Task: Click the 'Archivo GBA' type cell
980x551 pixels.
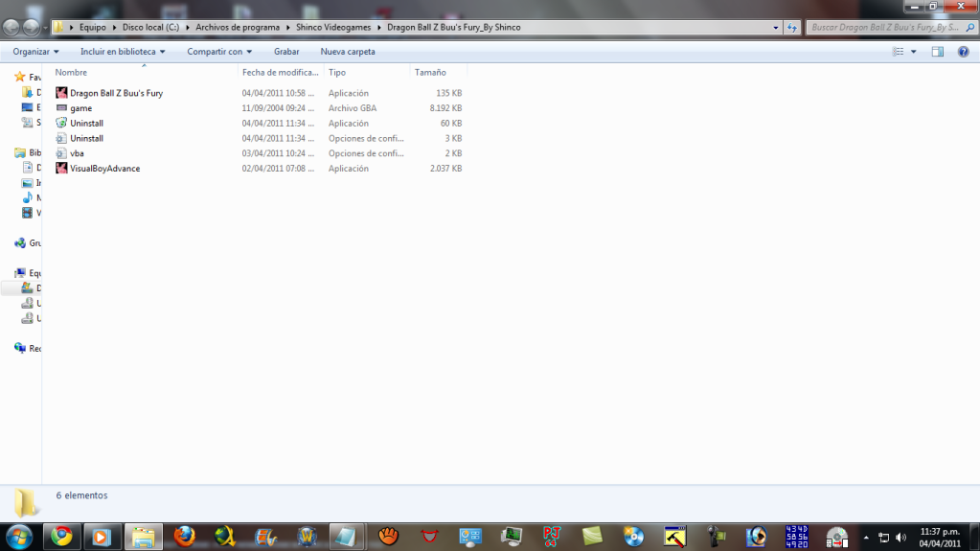Action: (x=353, y=108)
